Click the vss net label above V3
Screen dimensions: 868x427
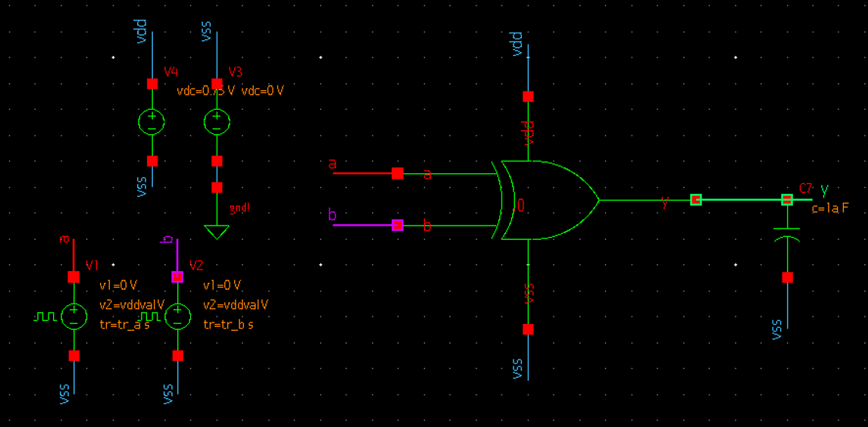[x=207, y=33]
